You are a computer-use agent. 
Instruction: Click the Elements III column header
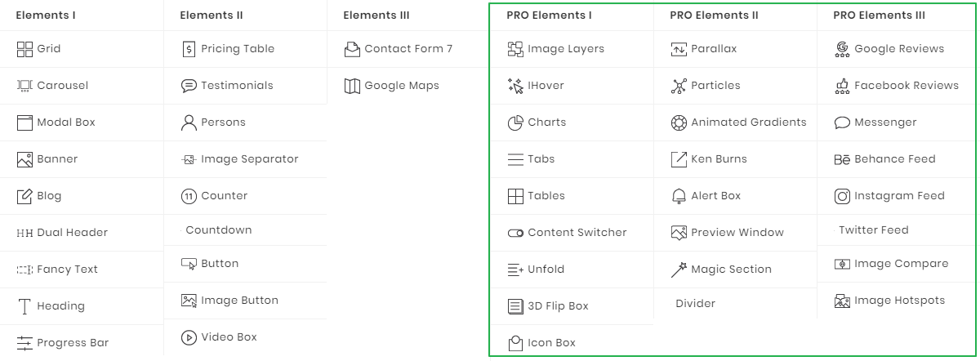[376, 16]
